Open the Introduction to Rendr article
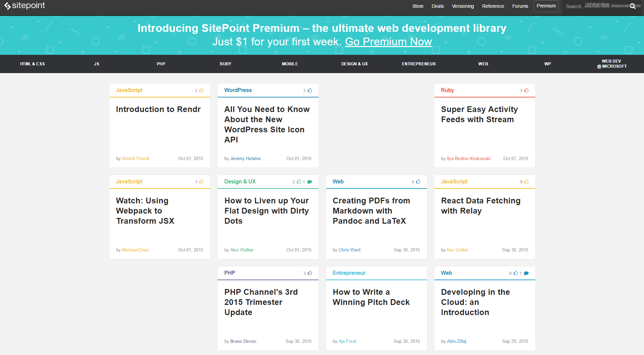This screenshot has height=355, width=644. 158,109
